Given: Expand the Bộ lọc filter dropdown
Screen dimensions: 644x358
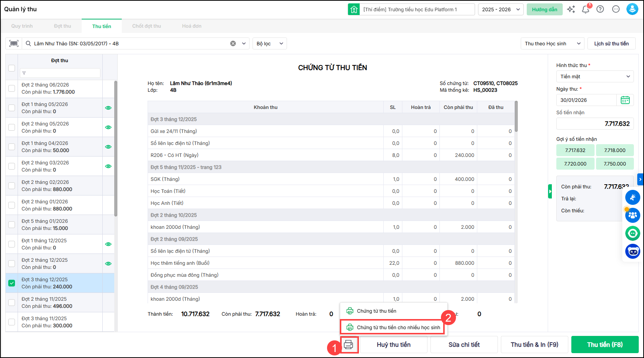Looking at the screenshot, I should tap(269, 43).
